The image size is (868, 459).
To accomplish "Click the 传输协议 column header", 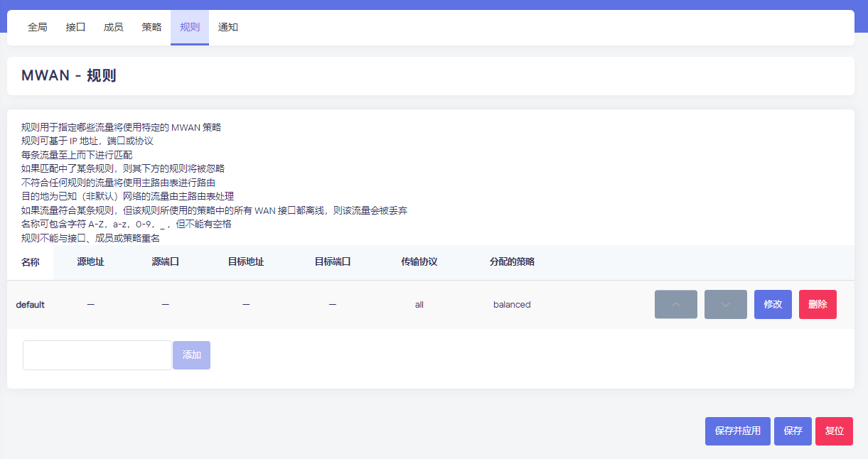I will coord(419,262).
